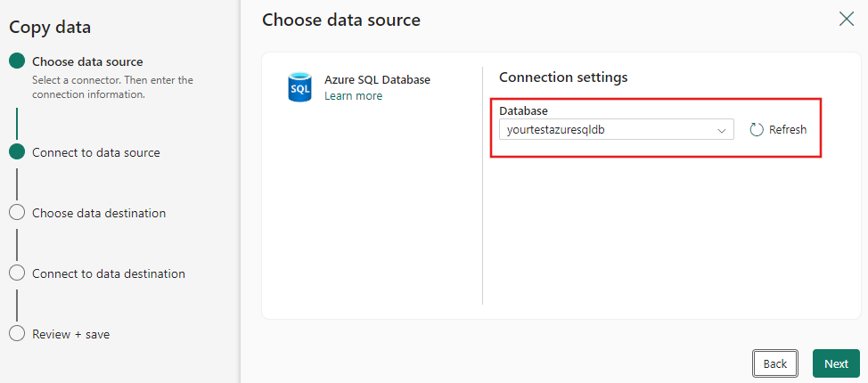Viewport: 868px width, 383px height.
Task: Click the Choose data destination step circle
Action: 16,213
